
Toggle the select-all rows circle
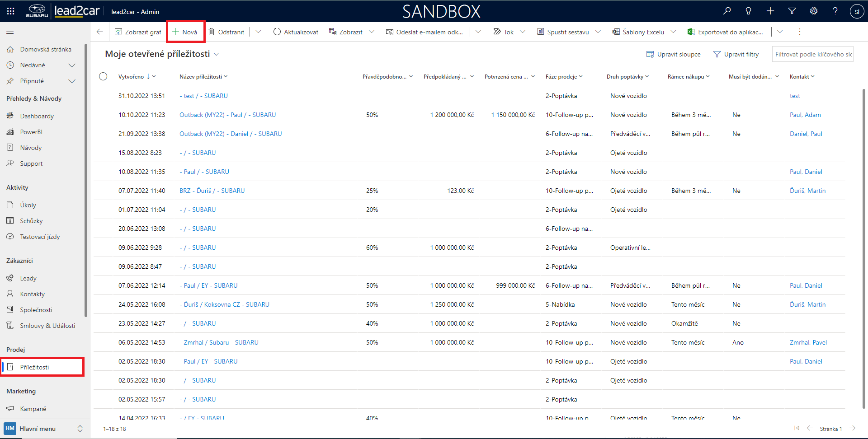click(x=103, y=77)
